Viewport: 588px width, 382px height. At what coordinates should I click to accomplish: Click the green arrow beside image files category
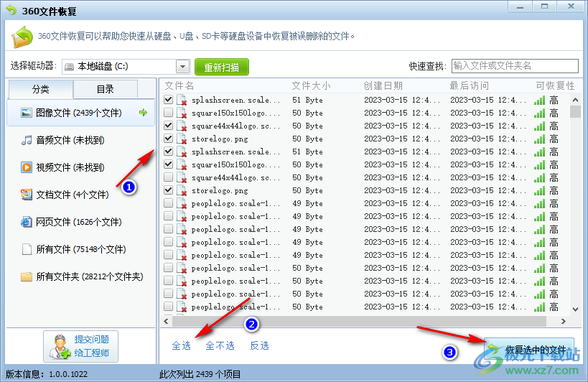point(143,112)
